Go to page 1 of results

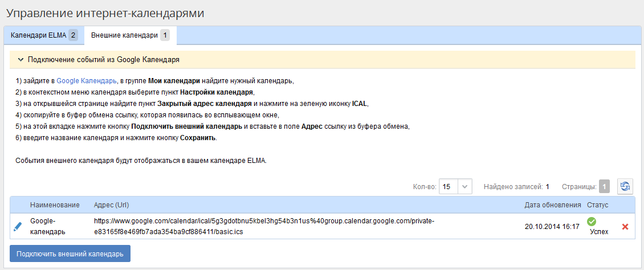pos(604,186)
